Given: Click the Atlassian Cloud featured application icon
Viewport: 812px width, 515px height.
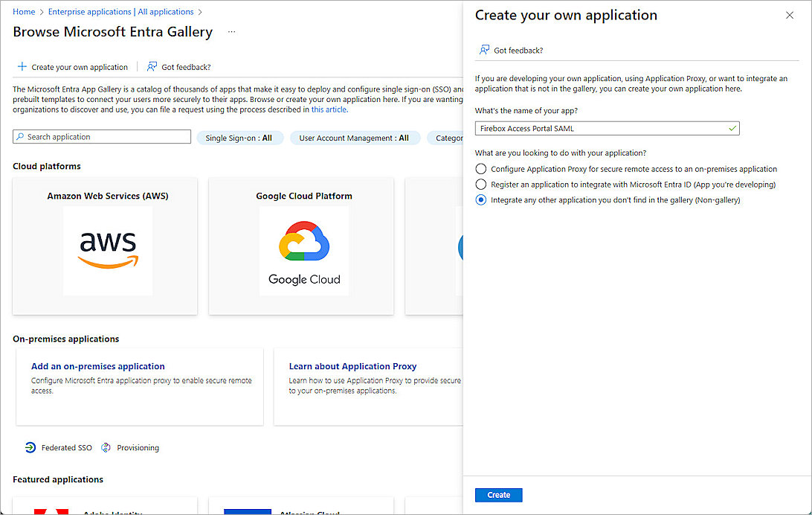Looking at the screenshot, I should coord(248,511).
